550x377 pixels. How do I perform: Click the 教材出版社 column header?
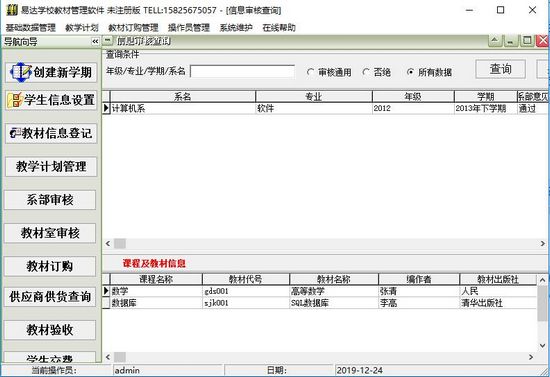click(498, 279)
